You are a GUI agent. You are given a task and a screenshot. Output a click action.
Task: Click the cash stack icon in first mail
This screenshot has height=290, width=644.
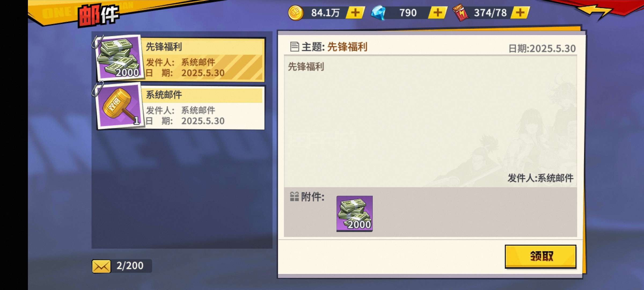click(x=119, y=57)
